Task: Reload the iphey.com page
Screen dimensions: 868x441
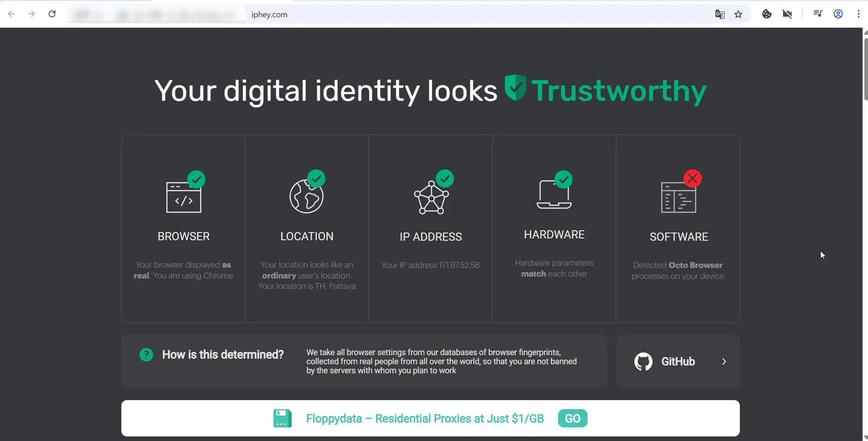Action: 52,14
